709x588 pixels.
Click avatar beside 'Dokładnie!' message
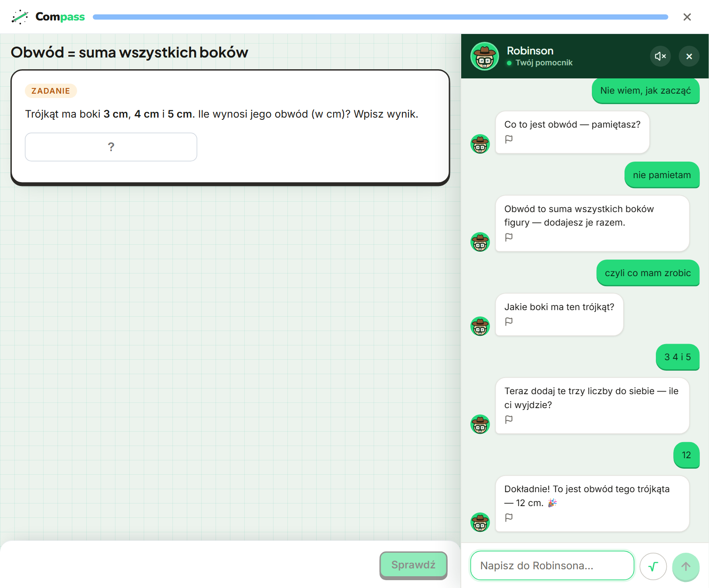pos(480,522)
